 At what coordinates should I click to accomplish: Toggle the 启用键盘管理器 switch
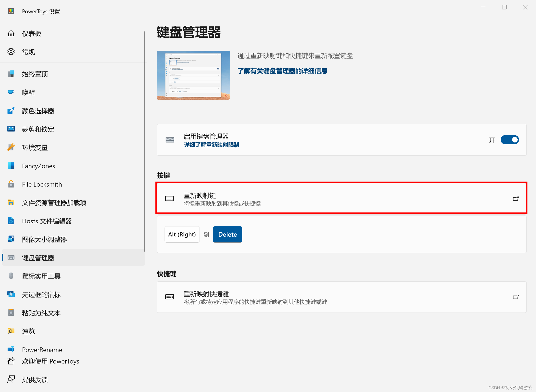tap(509, 140)
